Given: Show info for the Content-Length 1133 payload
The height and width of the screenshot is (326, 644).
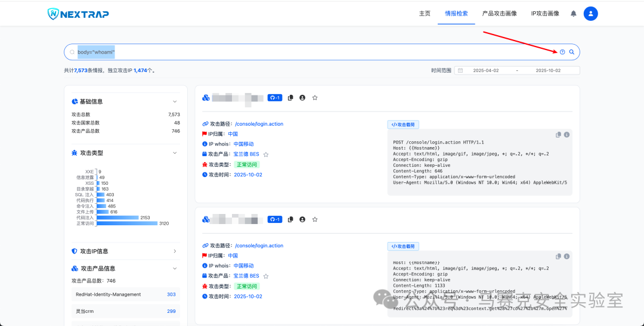Looking at the screenshot, I should point(566,256).
